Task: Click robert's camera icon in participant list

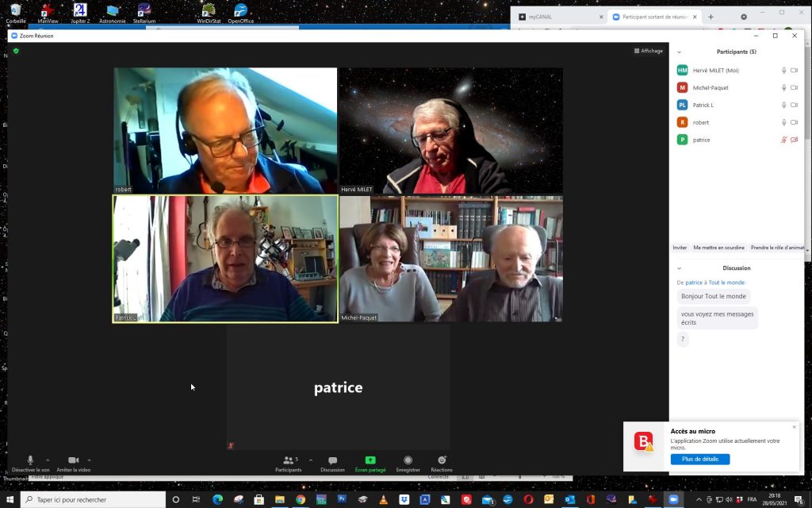Action: 795,122
